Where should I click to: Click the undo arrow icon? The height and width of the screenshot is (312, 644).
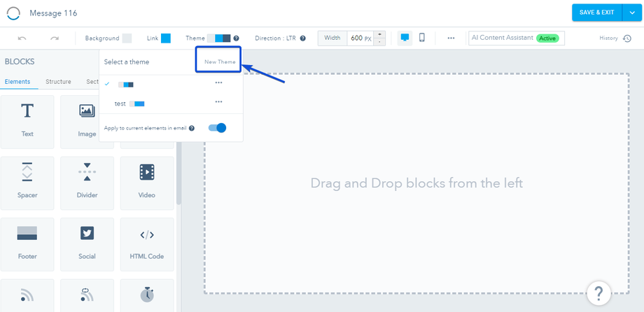coord(22,38)
